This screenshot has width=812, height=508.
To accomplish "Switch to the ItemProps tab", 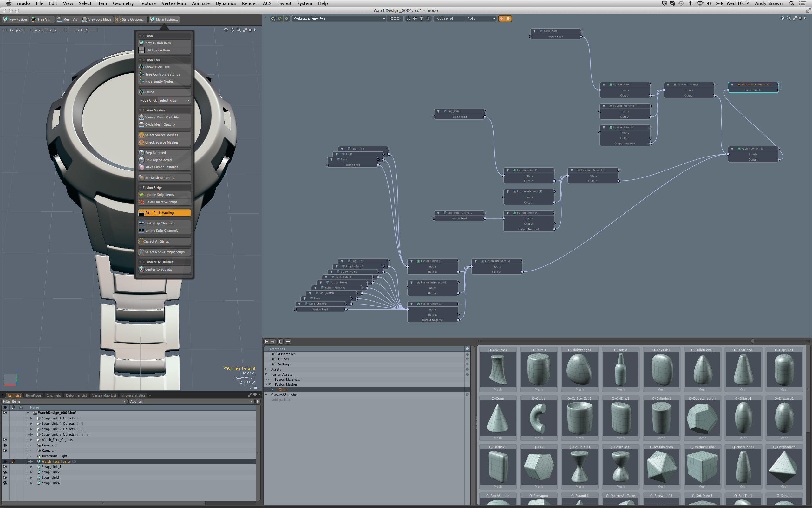I will click(34, 396).
